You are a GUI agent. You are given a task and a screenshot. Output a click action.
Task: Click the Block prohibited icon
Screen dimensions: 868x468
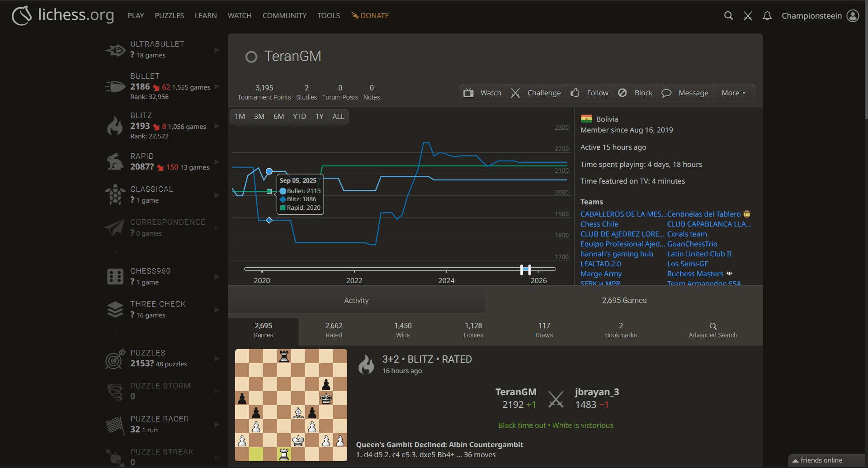point(623,93)
